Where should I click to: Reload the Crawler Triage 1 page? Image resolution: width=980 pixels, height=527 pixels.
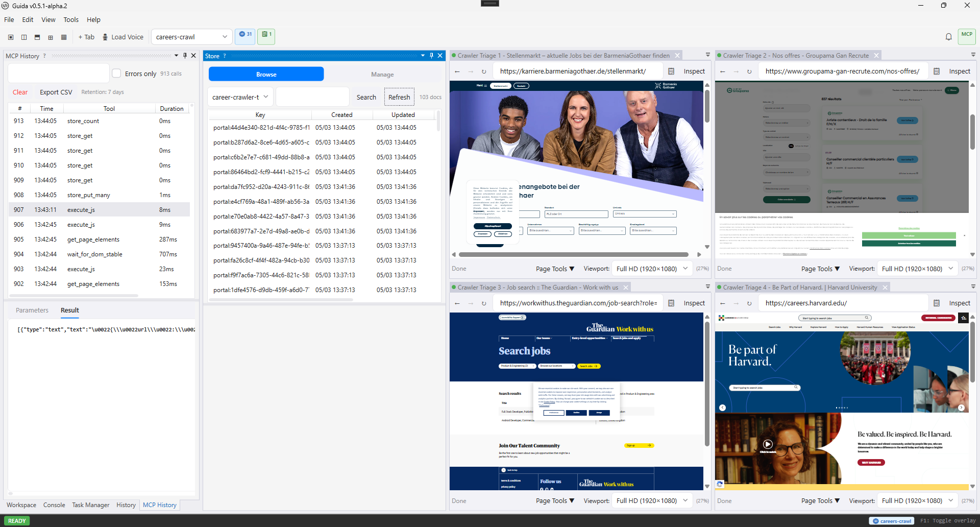click(x=484, y=71)
